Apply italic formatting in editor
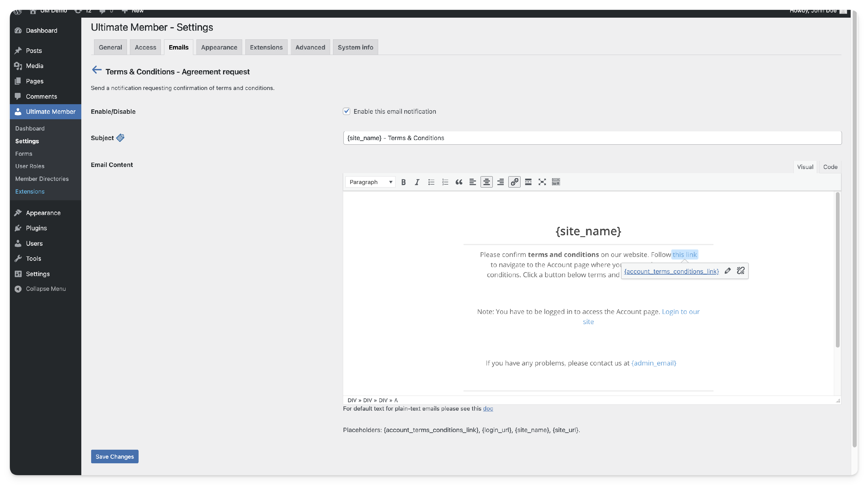The height and width of the screenshot is (485, 868). point(417,182)
